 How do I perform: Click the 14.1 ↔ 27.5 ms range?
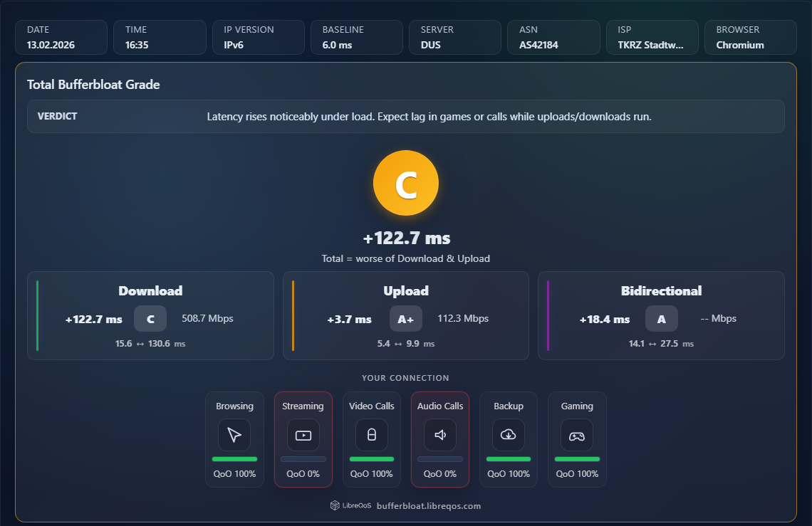pyautogui.click(x=661, y=343)
